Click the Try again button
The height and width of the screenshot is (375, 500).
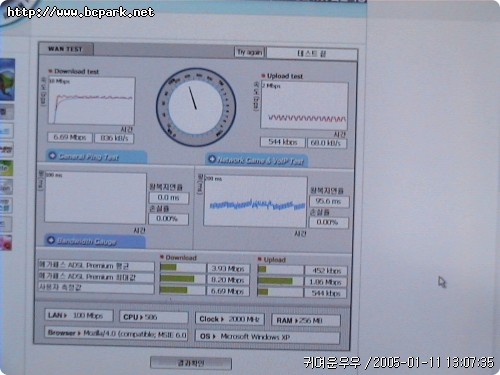click(x=249, y=52)
